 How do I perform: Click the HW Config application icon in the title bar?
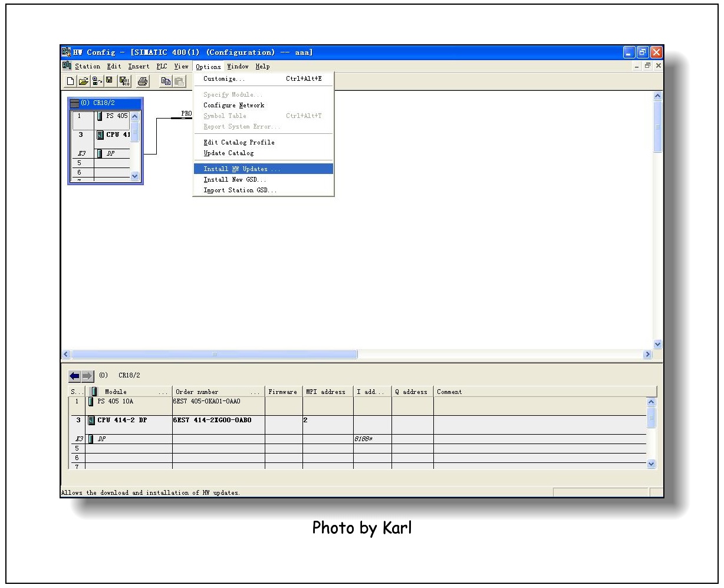(66, 52)
